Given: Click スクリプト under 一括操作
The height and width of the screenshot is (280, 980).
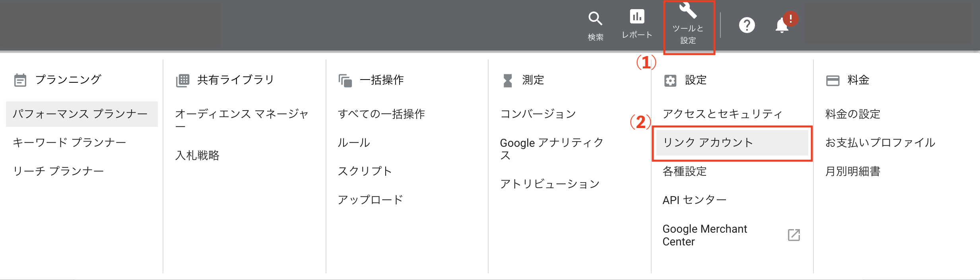Looking at the screenshot, I should point(365,171).
